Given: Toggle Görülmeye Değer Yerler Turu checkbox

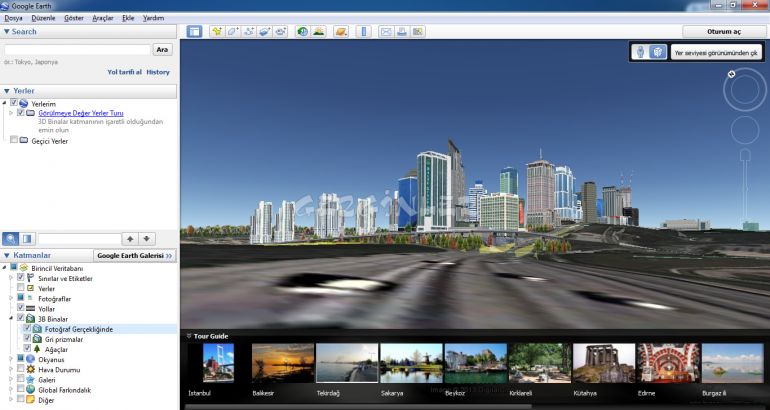Looking at the screenshot, I should [x=21, y=112].
